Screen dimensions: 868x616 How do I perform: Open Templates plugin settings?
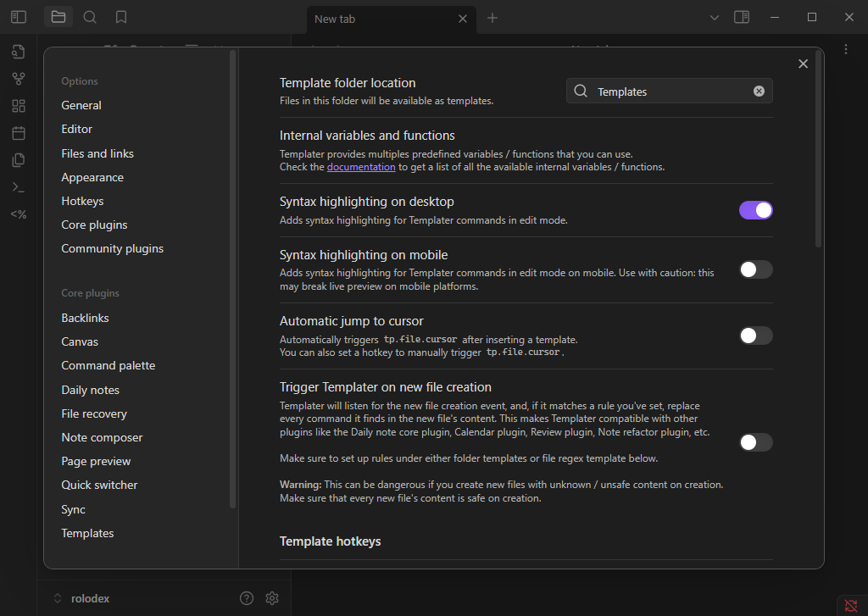point(87,533)
